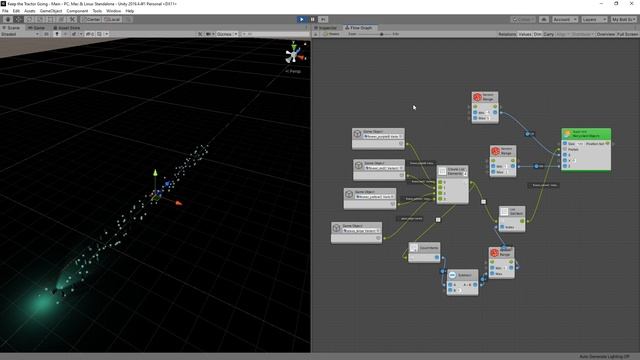The height and width of the screenshot is (360, 640).
Task: Open the Gizmos dropdown
Action: 227,34
